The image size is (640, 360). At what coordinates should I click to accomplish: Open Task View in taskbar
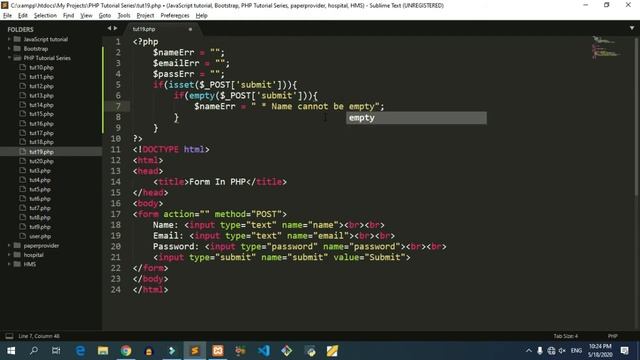(56, 351)
